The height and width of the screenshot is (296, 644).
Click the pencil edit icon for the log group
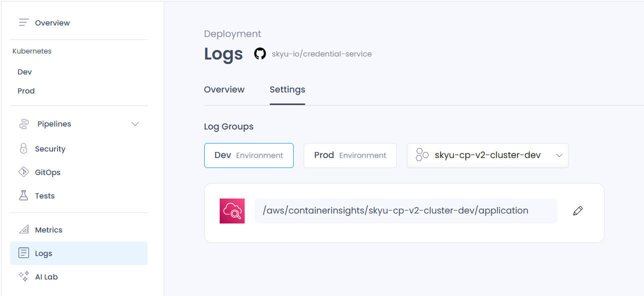578,211
